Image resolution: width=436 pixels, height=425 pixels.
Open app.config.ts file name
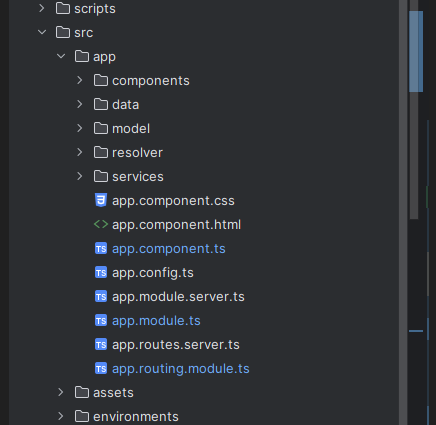tap(153, 273)
